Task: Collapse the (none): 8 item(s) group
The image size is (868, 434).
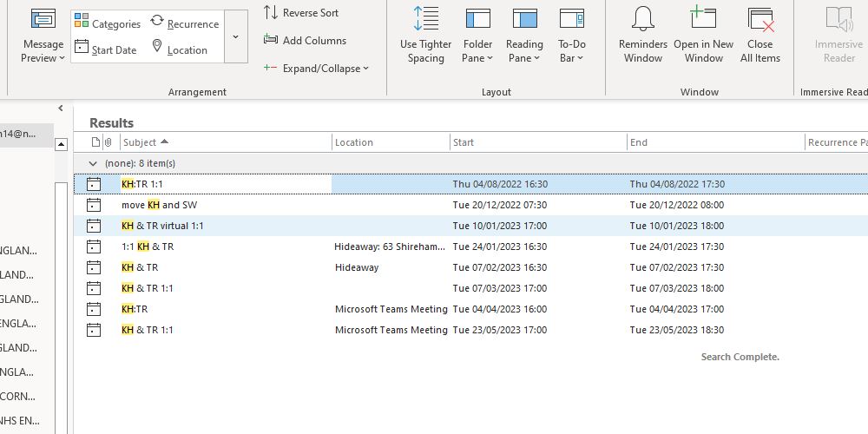Action: click(93, 163)
